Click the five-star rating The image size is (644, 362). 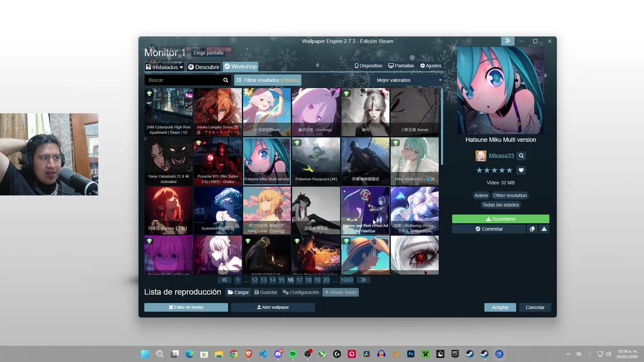[x=494, y=170]
